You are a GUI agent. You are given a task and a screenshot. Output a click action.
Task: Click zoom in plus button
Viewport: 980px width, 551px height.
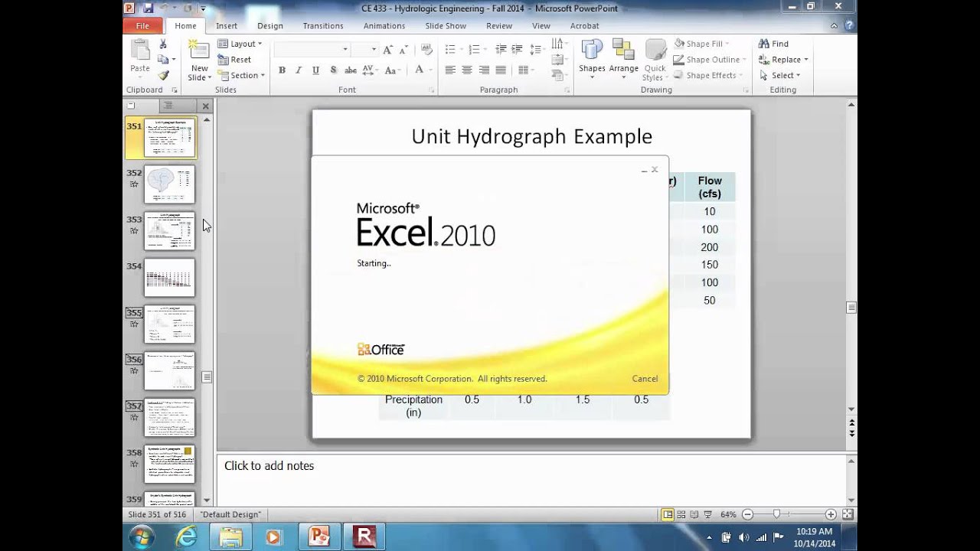coord(831,514)
